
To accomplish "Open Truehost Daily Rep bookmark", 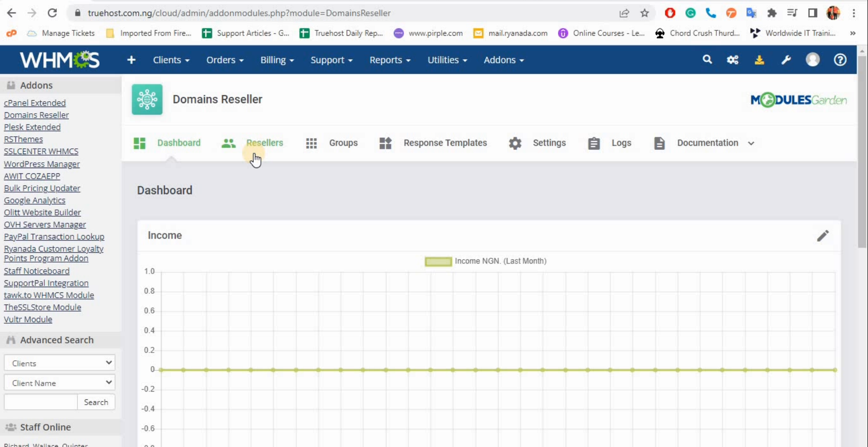I will [x=341, y=33].
